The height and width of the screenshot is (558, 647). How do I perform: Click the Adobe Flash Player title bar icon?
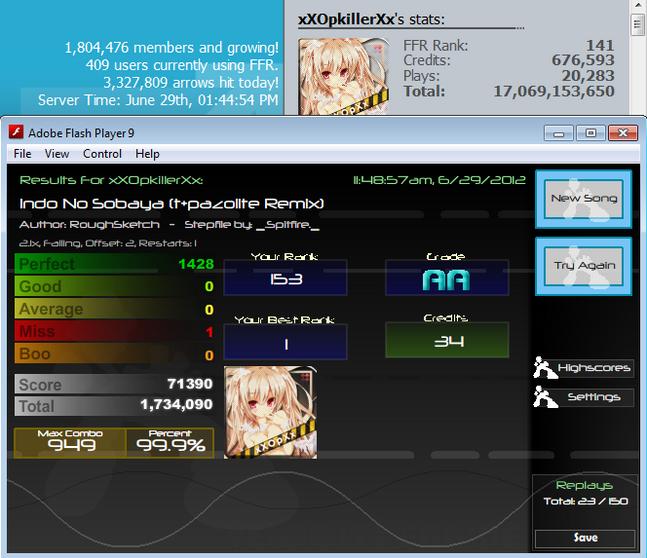click(16, 132)
